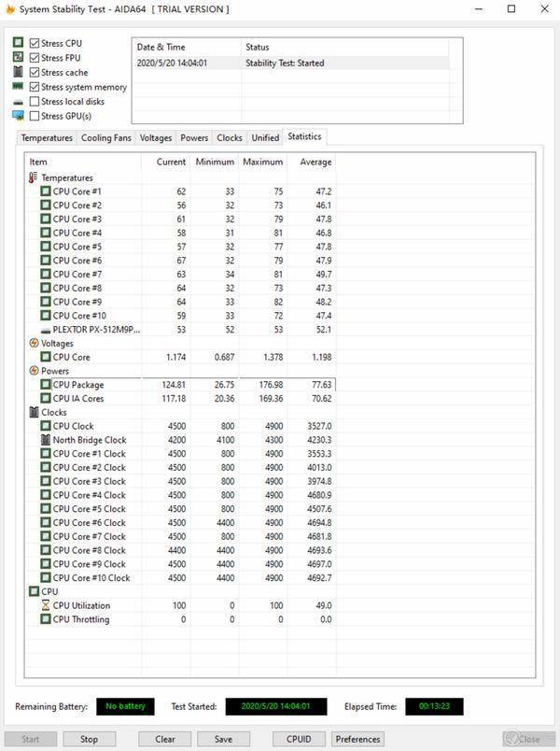Click the CPU Core #10 temperature icon

pos(46,315)
